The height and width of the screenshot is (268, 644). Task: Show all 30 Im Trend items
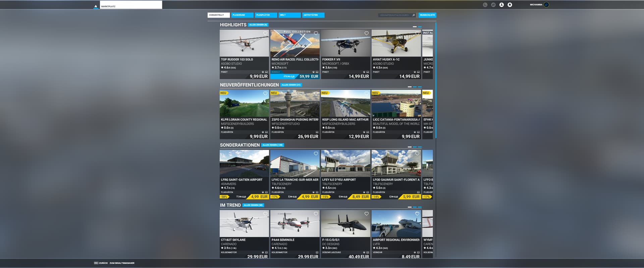click(253, 205)
